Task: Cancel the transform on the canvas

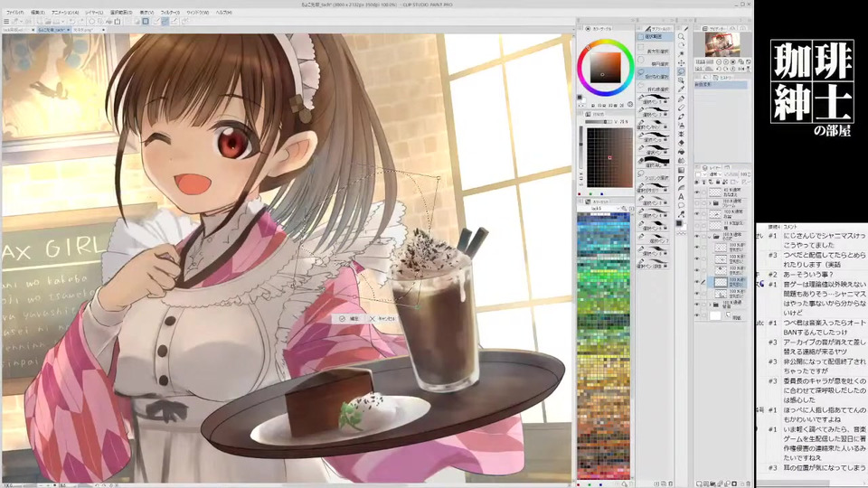Action: [383, 319]
